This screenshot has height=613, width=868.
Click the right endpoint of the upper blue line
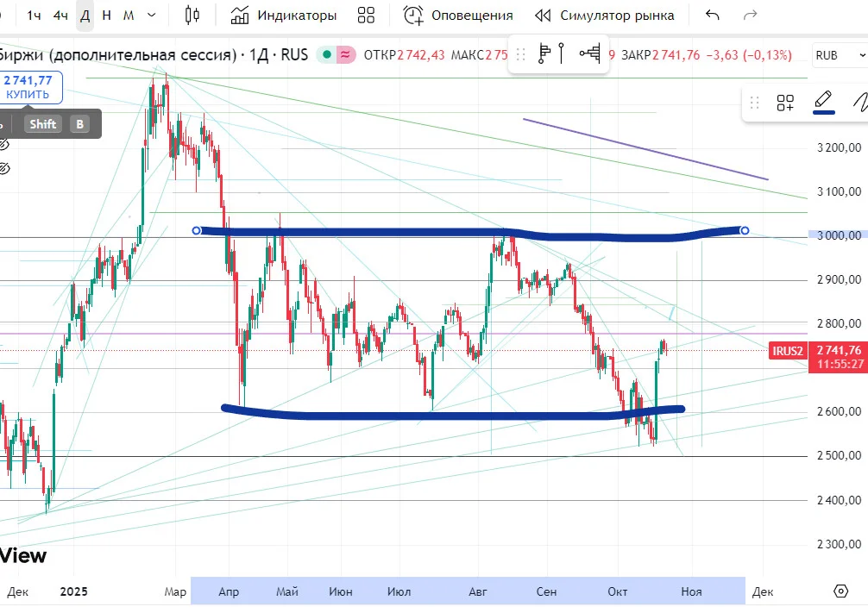745,230
